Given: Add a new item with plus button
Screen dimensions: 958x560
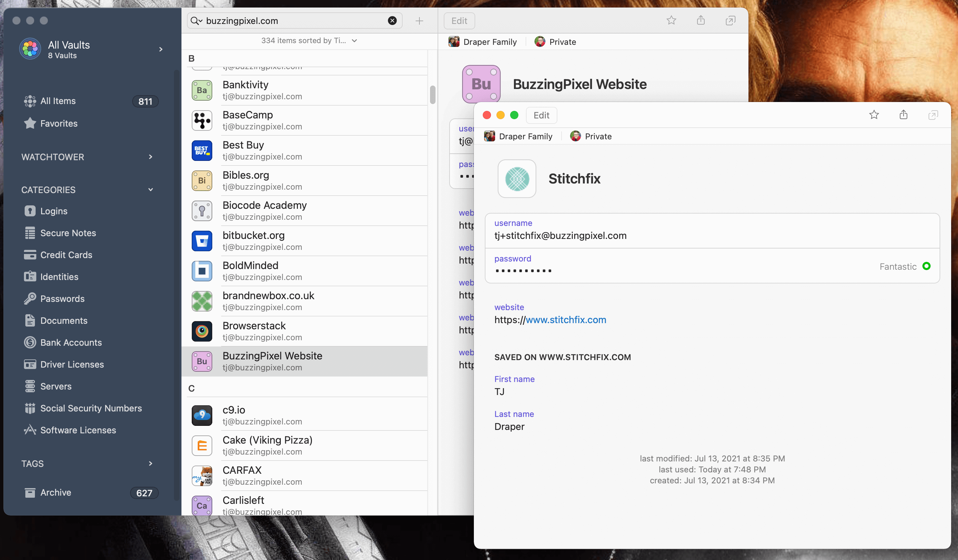Looking at the screenshot, I should point(419,21).
